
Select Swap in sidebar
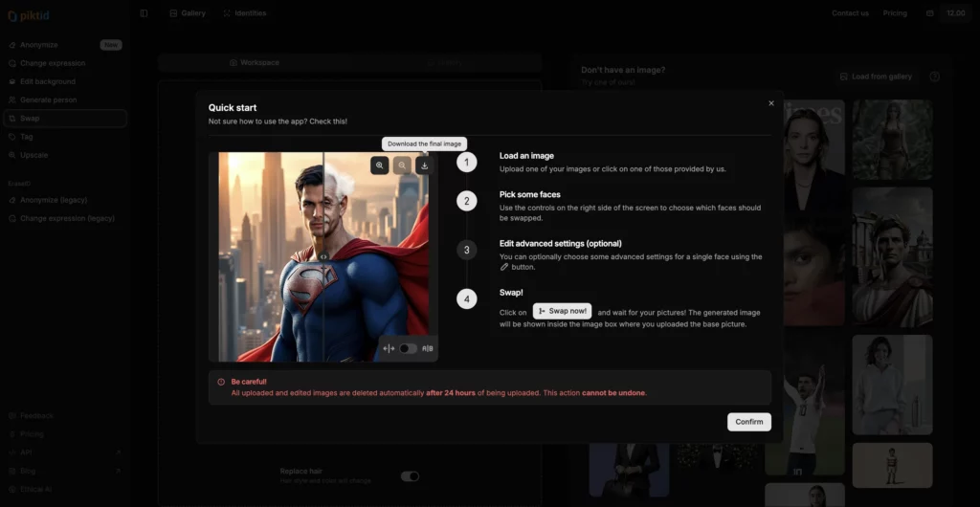tap(65, 118)
